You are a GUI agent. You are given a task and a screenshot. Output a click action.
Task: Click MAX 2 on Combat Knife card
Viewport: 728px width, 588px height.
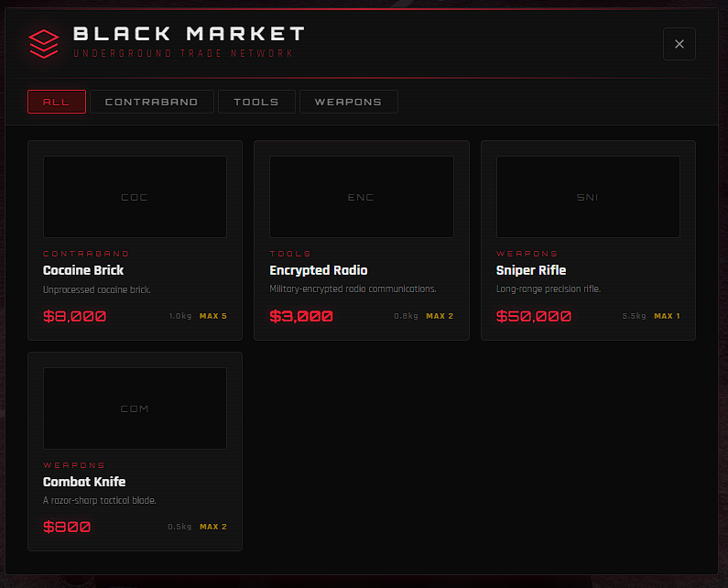tap(213, 527)
